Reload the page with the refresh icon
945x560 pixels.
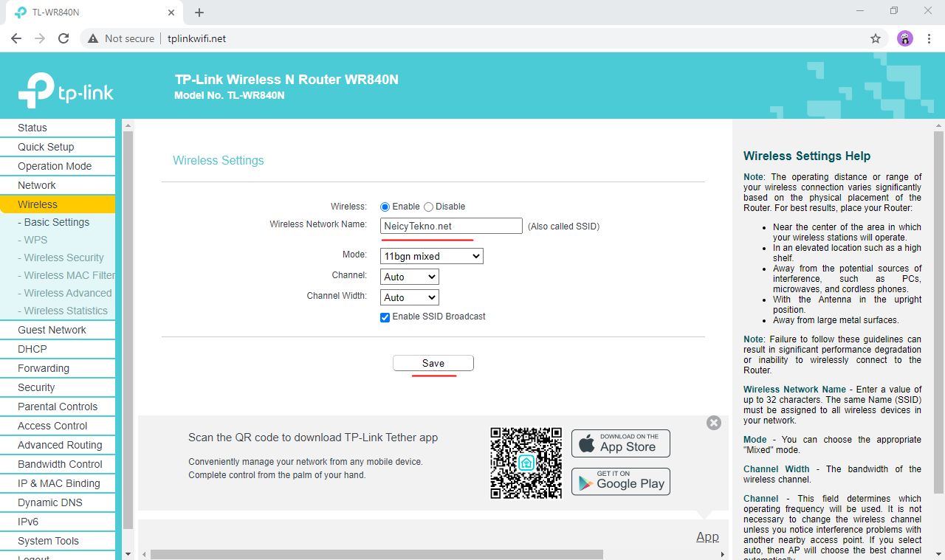(63, 38)
